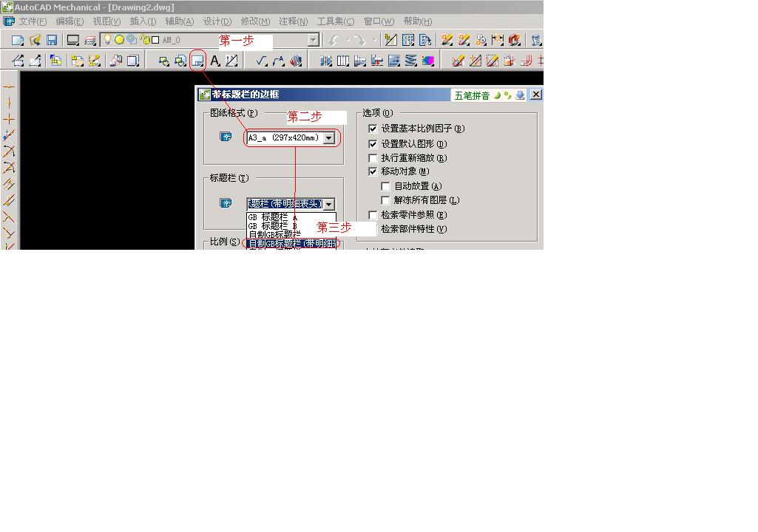Image resolution: width=758 pixels, height=532 pixels.
Task: Open the 插入(I) menu
Action: (143, 21)
